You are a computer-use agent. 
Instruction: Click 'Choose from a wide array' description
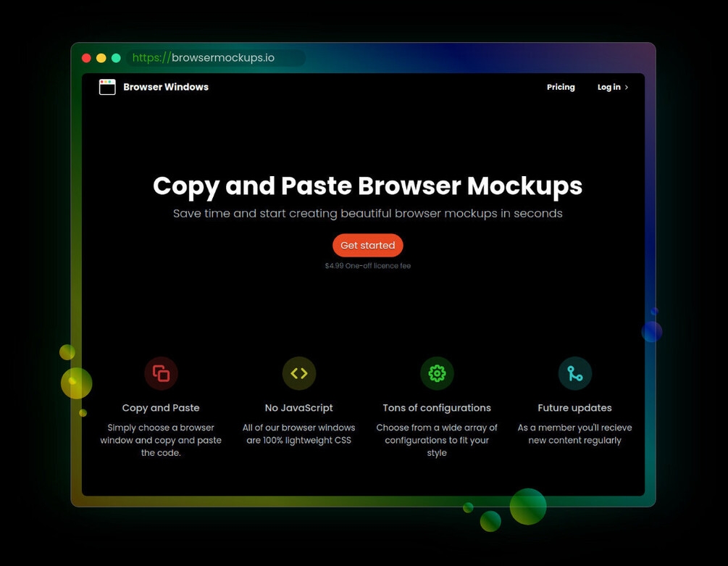[x=437, y=440]
